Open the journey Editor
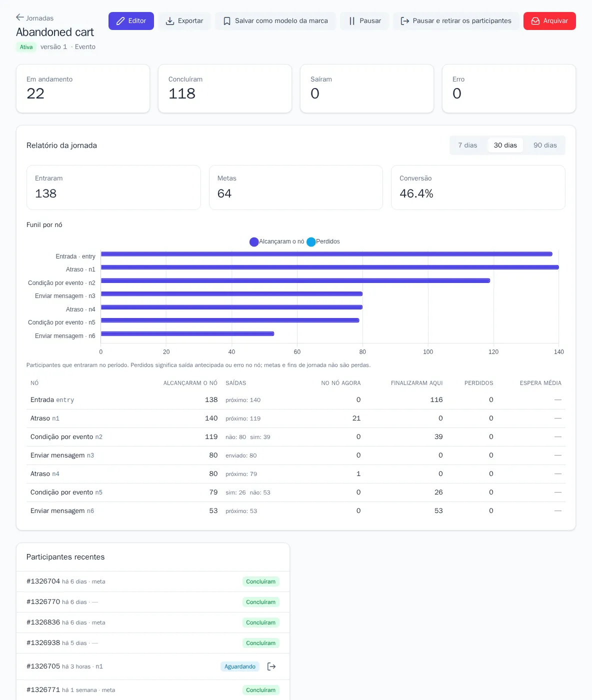 (131, 21)
